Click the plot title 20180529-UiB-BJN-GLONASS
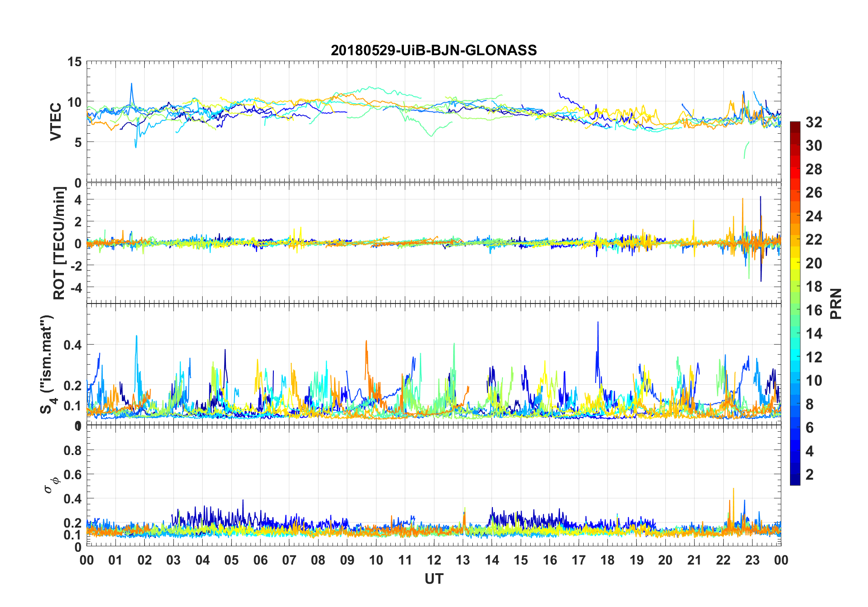868x607 pixels. [434, 50]
